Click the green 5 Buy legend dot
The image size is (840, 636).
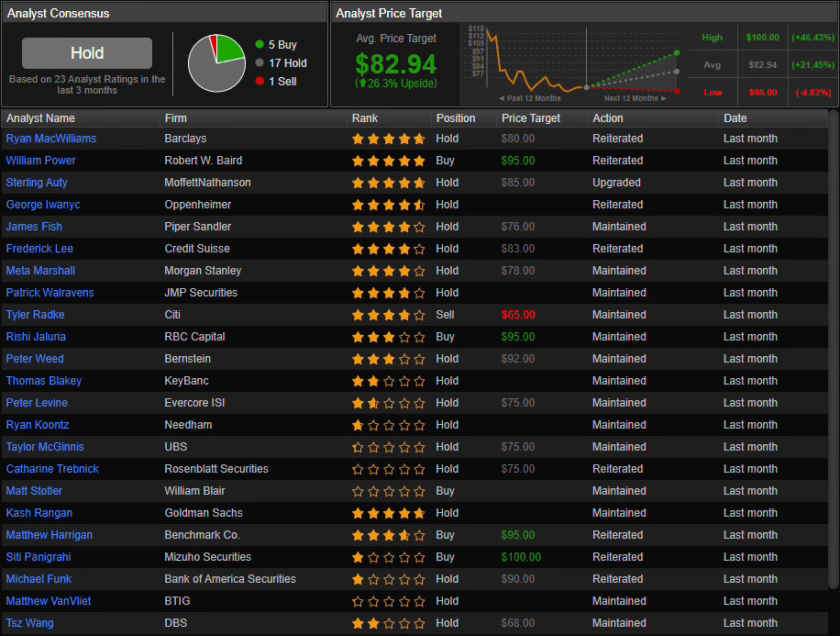260,44
